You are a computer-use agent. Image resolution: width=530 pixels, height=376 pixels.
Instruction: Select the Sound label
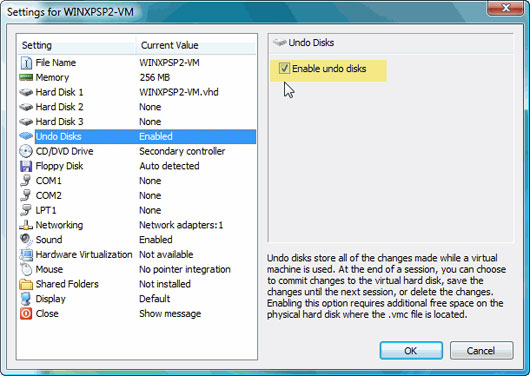49,240
